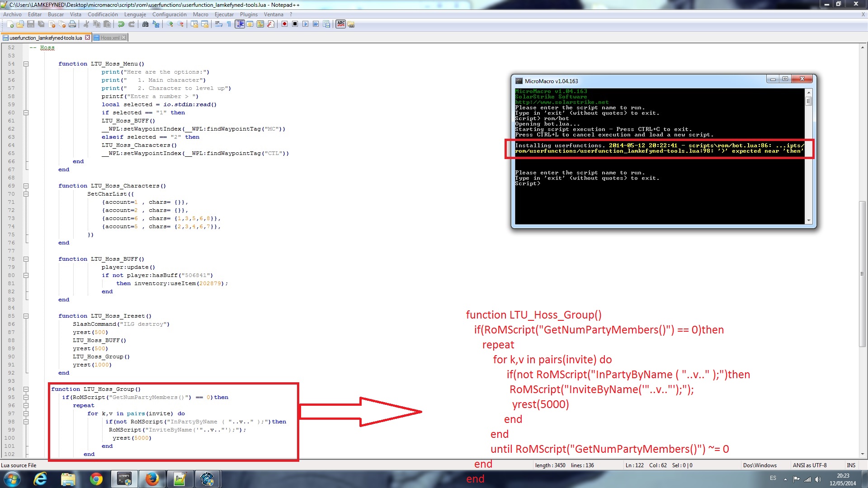Collapse LTU_Hoss_Characters function at line 69
The width and height of the screenshot is (868, 488).
[x=26, y=186]
